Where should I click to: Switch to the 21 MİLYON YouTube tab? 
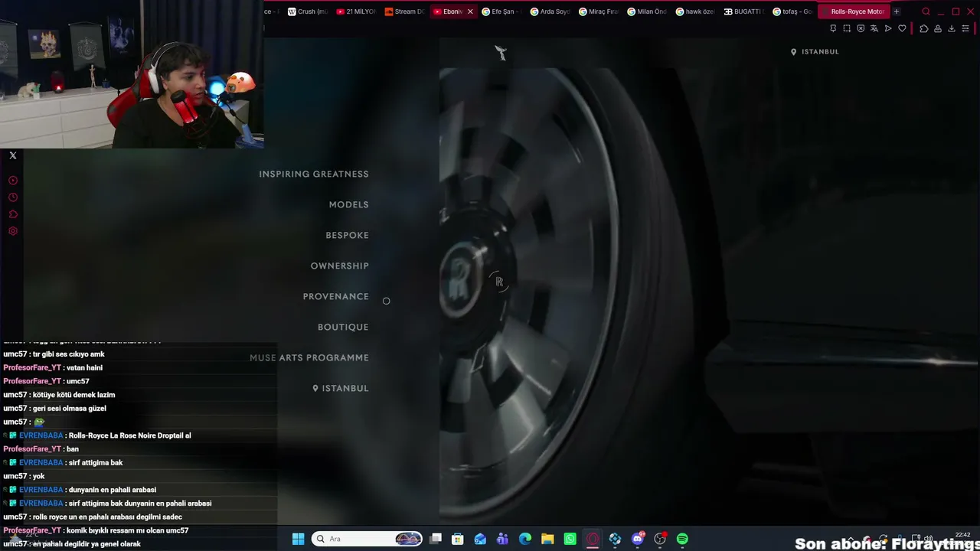(x=356, y=11)
